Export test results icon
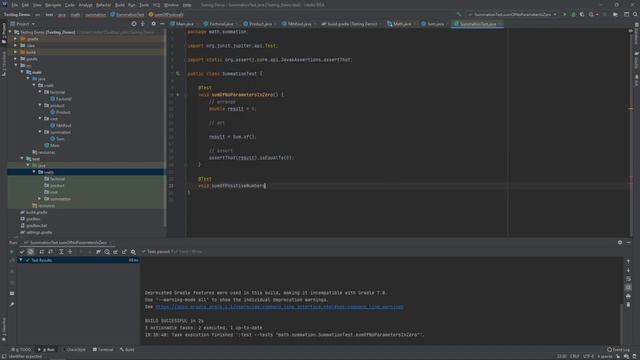Screen dimensions: 640x360 124,252
